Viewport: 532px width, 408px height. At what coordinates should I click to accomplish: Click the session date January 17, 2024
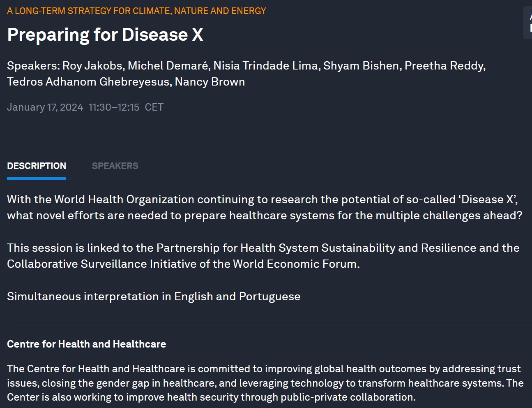45,107
